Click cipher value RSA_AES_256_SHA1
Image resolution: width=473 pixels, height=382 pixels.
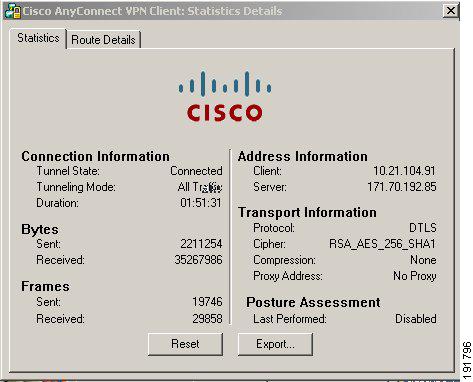point(382,244)
